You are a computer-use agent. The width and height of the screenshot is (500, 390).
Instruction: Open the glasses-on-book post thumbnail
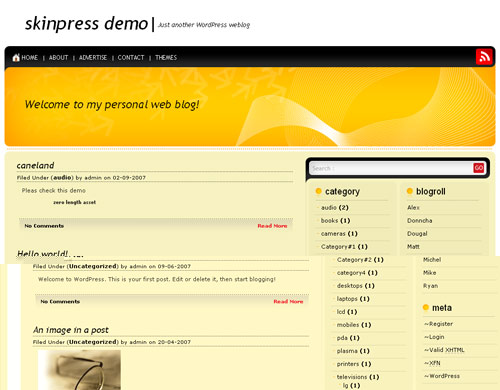click(x=79, y=370)
